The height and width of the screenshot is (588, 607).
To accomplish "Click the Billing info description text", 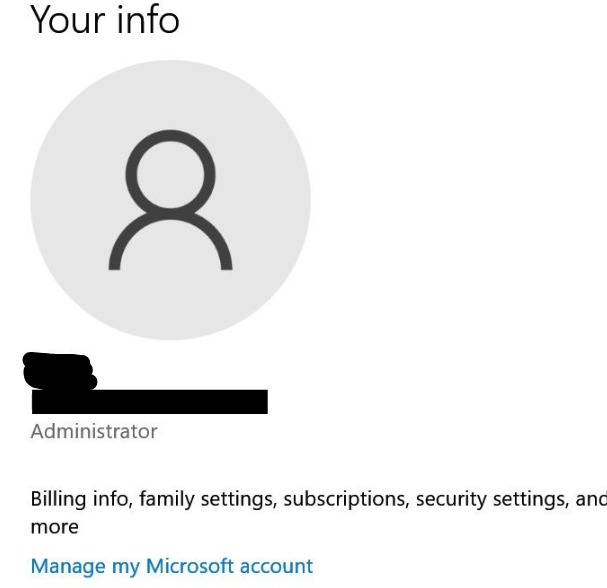I will pos(319,512).
